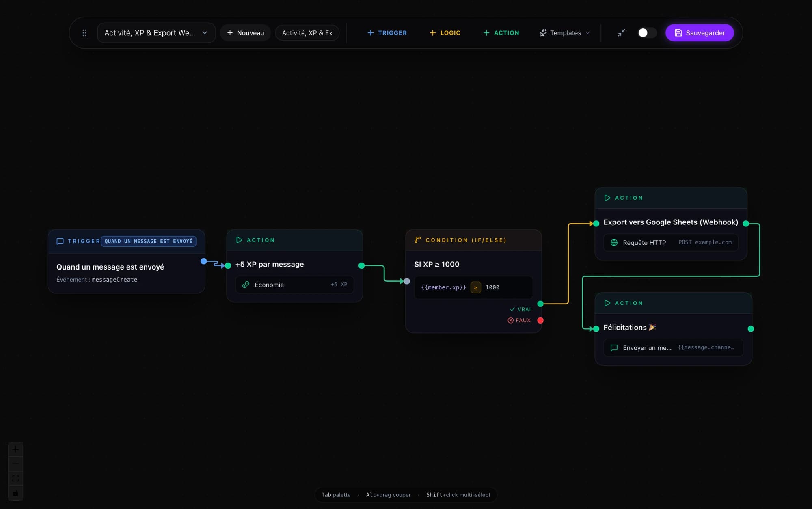Click the VRAI output port

click(540, 304)
